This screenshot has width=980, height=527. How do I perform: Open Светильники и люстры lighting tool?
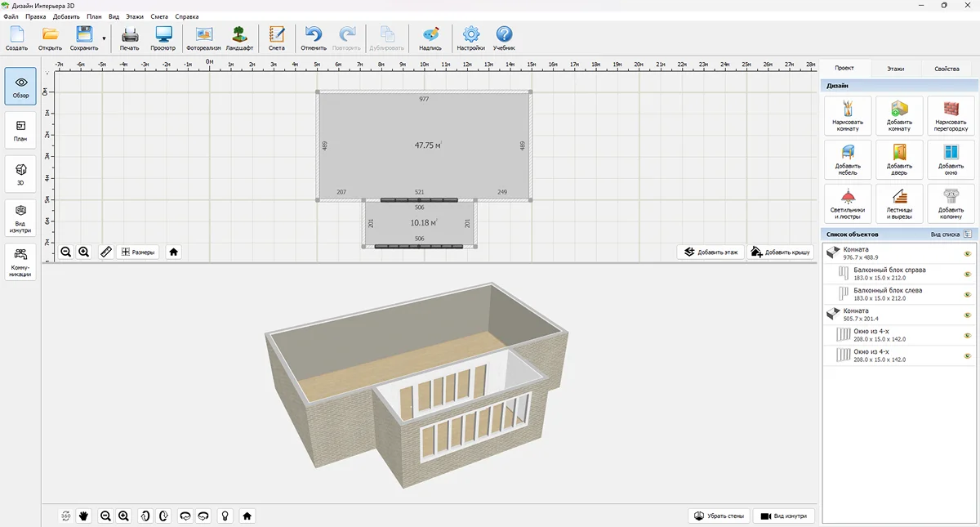click(848, 203)
